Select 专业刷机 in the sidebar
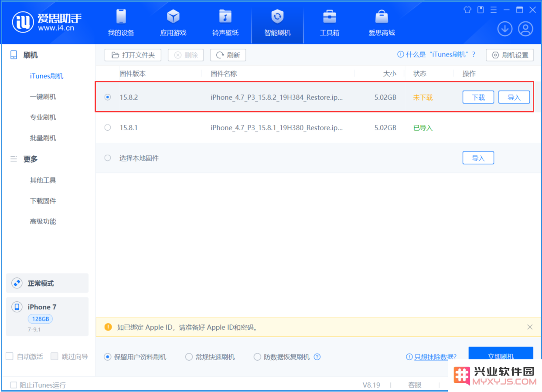Image resolution: width=542 pixels, height=392 pixels. (43, 117)
